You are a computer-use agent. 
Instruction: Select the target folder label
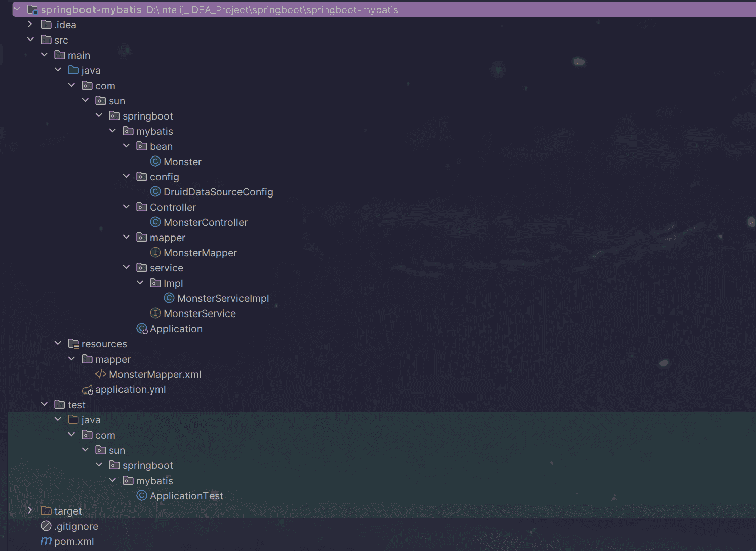68,511
